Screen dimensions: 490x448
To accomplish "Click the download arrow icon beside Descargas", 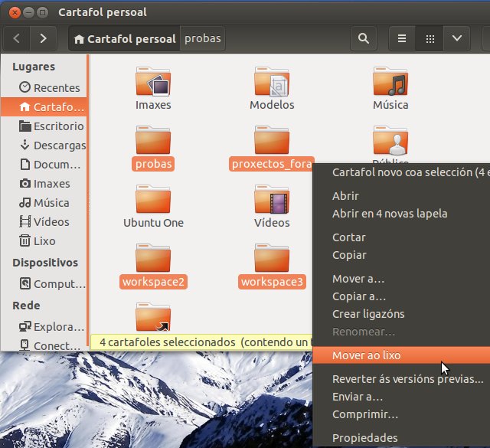I will pos(24,145).
